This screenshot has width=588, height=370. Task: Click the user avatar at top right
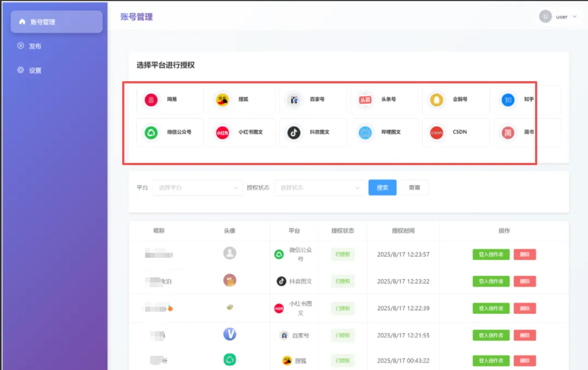pos(545,17)
